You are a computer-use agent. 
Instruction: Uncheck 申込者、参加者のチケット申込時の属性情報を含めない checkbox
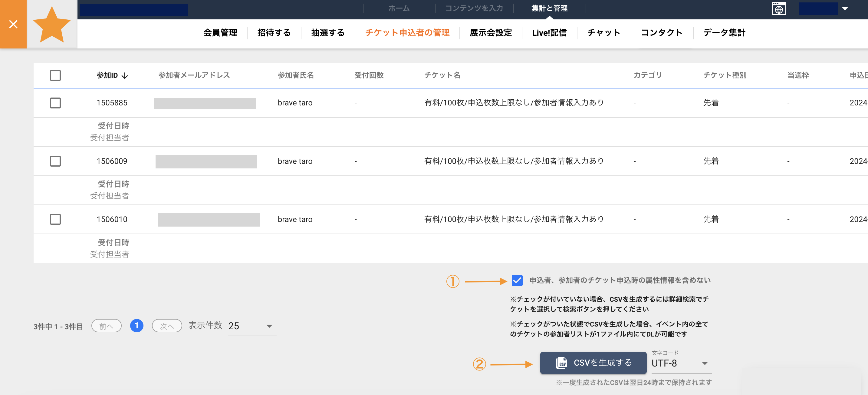[517, 280]
